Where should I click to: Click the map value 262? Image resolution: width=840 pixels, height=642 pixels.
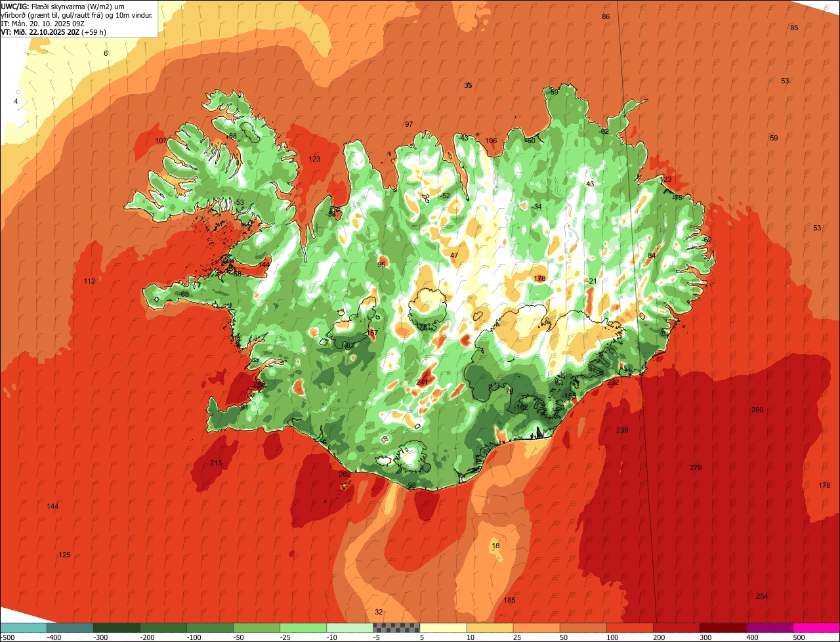click(345, 474)
